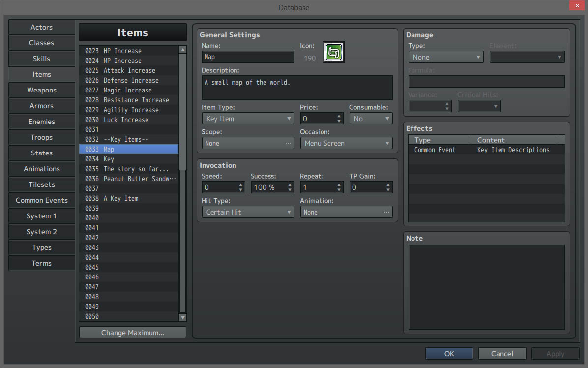Select the Animations tab

point(42,169)
